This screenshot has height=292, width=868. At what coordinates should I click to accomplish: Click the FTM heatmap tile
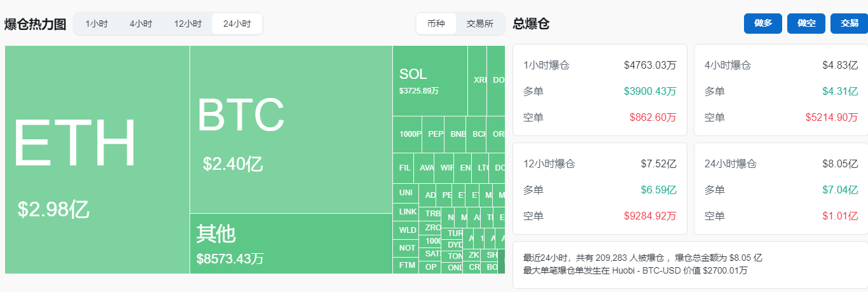[406, 265]
